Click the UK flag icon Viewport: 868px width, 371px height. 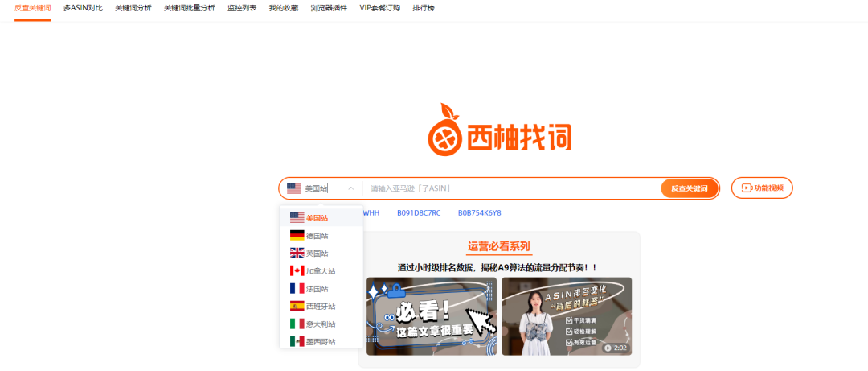pos(297,254)
